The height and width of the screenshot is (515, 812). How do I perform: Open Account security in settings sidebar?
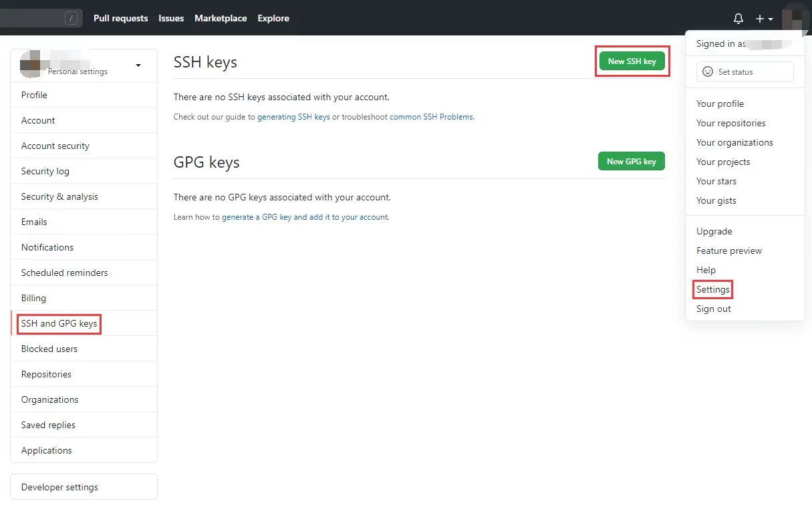[55, 146]
